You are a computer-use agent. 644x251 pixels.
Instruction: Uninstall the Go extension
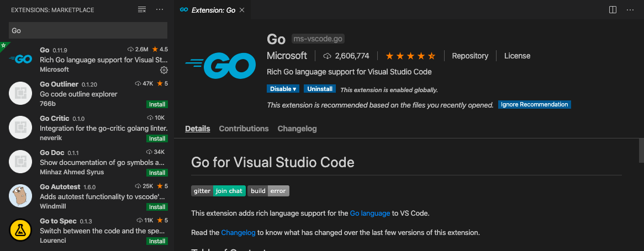pos(320,89)
